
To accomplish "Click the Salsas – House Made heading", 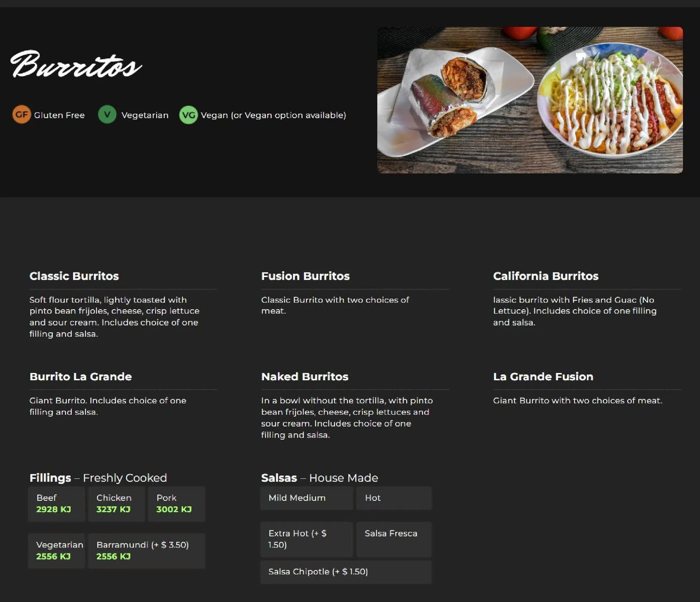I will click(319, 478).
